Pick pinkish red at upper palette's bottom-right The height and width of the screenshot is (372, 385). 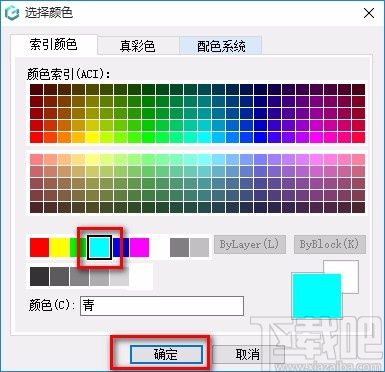[358, 137]
